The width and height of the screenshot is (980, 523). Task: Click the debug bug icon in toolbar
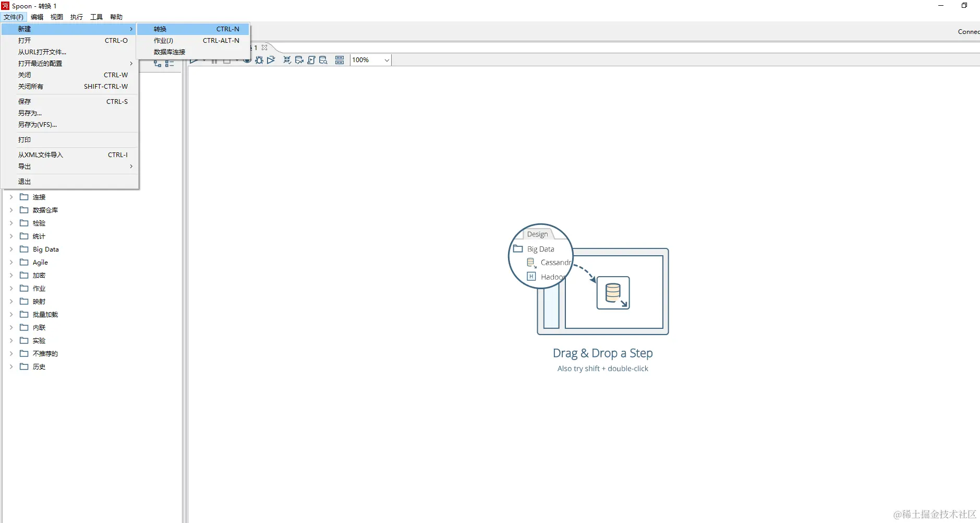tap(259, 60)
